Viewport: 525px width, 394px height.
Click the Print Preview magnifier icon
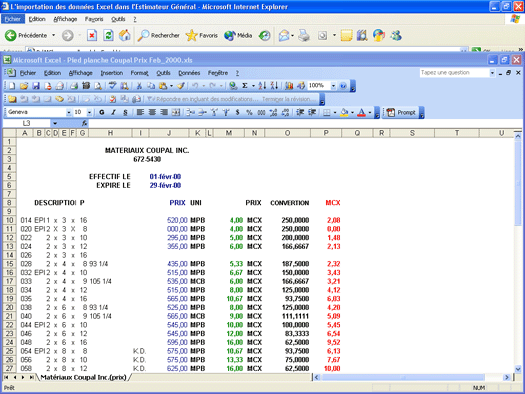(98, 86)
